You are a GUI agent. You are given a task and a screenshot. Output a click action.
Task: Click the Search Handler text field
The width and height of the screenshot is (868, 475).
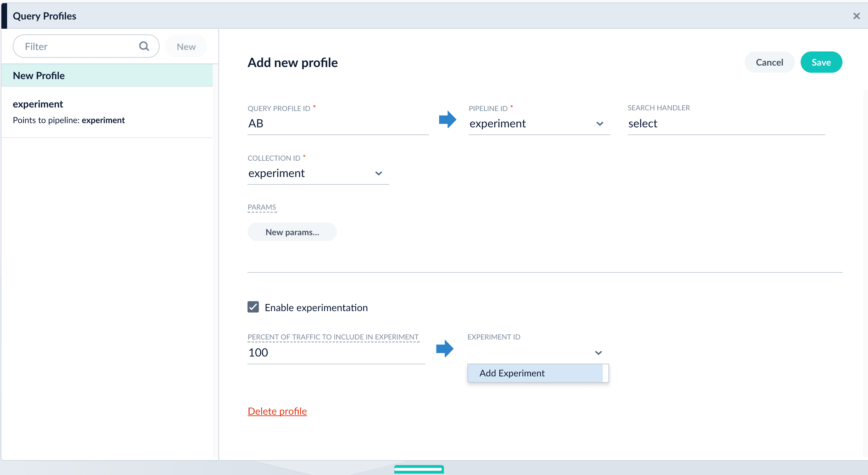coord(726,124)
